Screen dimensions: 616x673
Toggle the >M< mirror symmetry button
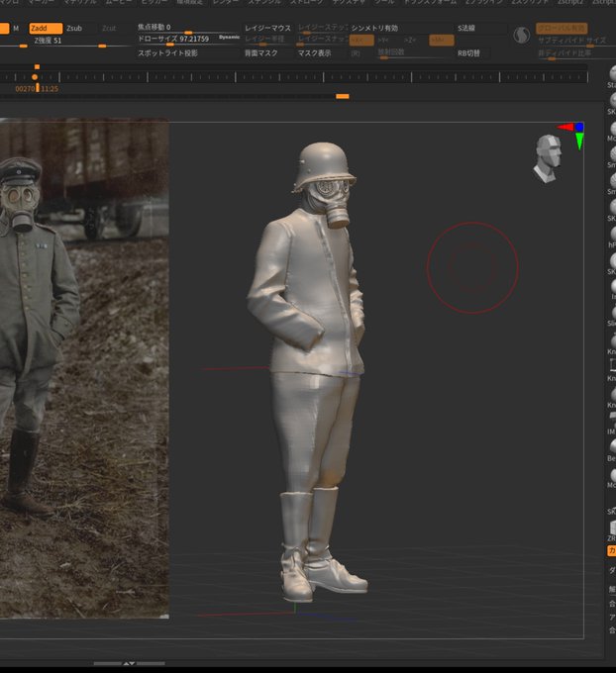tap(441, 41)
